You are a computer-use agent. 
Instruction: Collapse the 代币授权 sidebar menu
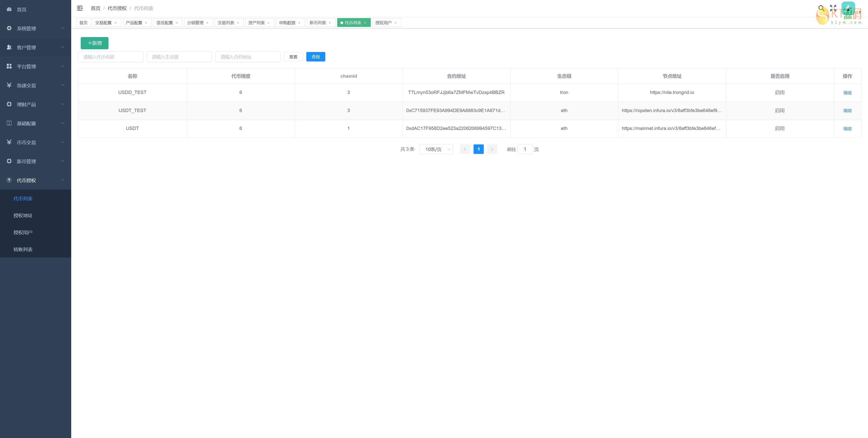click(35, 180)
